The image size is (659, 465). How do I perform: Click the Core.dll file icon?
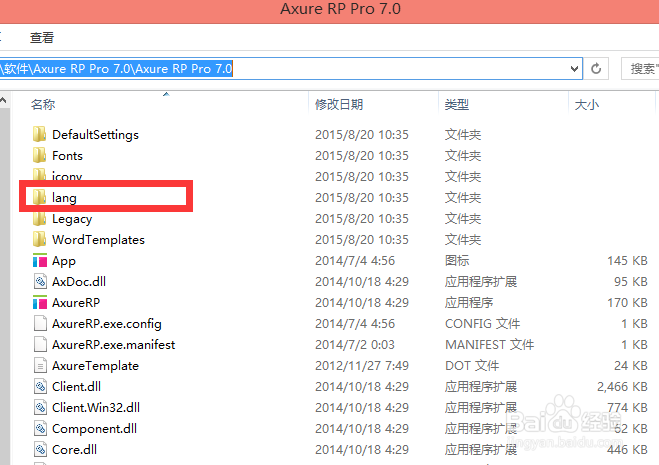point(40,449)
